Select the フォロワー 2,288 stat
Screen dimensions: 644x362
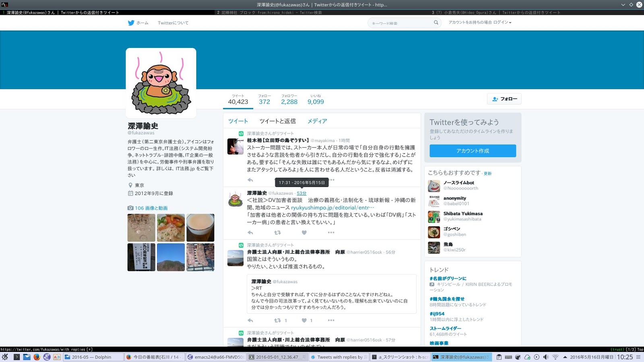coord(289,99)
